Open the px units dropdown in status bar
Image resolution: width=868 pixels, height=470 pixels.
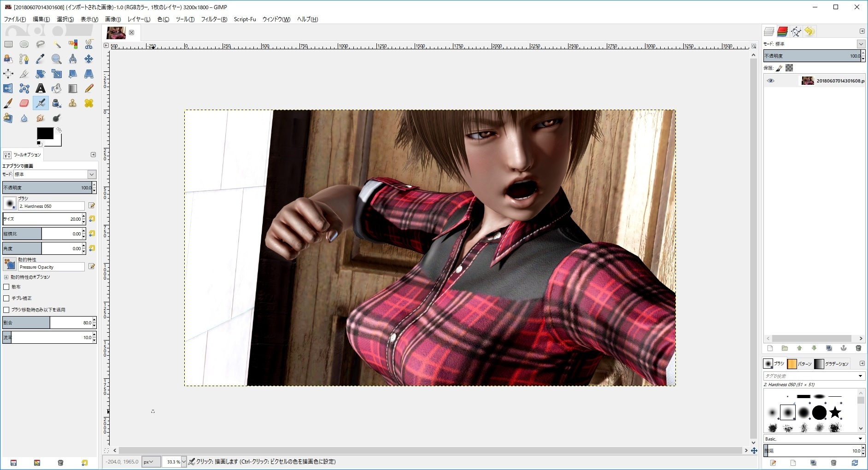tap(151, 462)
